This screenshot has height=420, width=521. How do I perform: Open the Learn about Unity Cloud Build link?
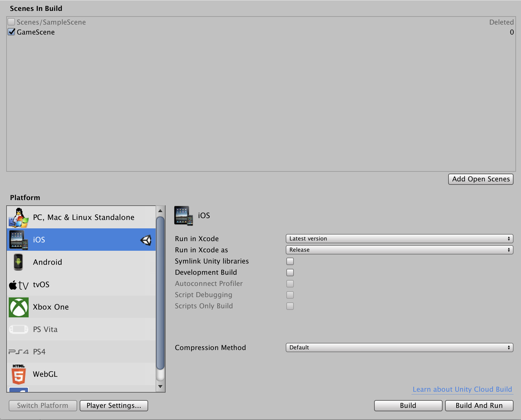(x=462, y=390)
